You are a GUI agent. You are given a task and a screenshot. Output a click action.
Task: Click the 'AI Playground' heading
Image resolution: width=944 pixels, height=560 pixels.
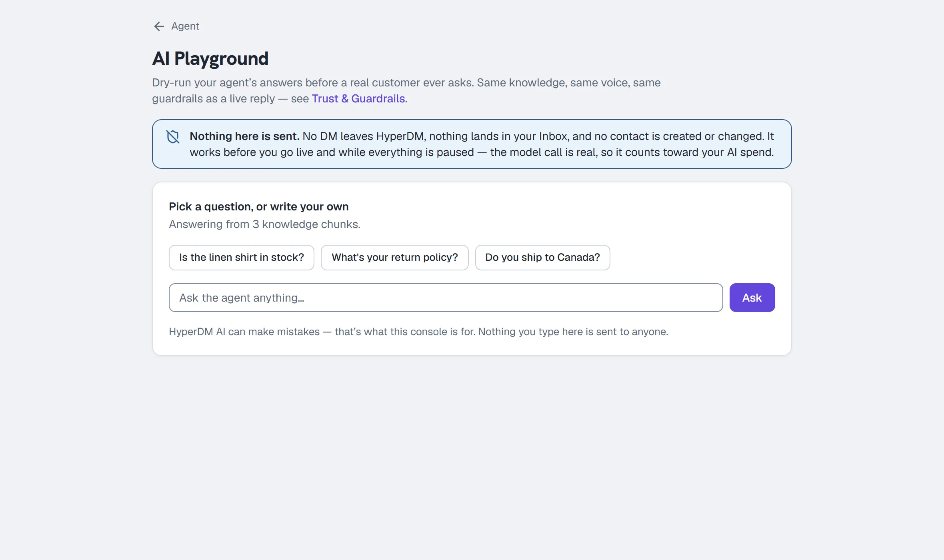coord(210,58)
